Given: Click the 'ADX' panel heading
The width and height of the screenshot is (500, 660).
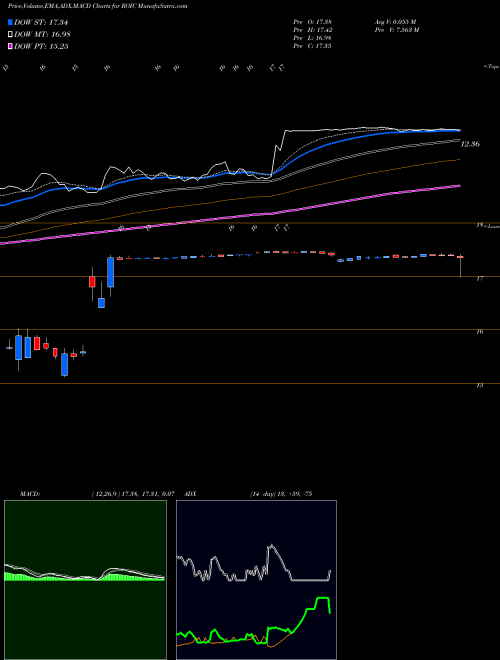Looking at the screenshot, I should [190, 494].
